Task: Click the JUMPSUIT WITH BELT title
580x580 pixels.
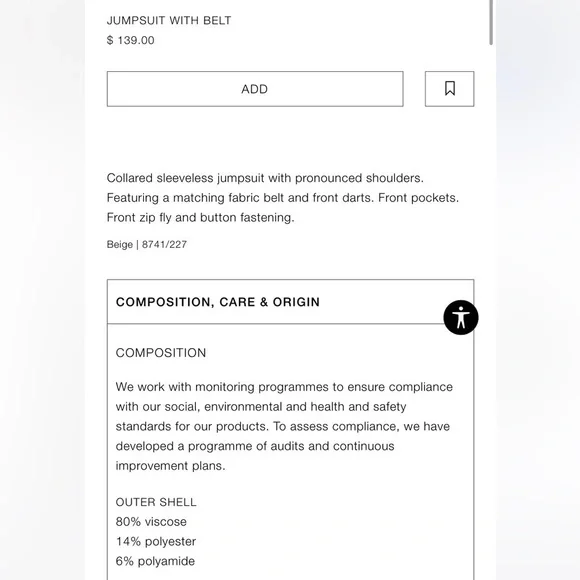Action: click(x=169, y=20)
